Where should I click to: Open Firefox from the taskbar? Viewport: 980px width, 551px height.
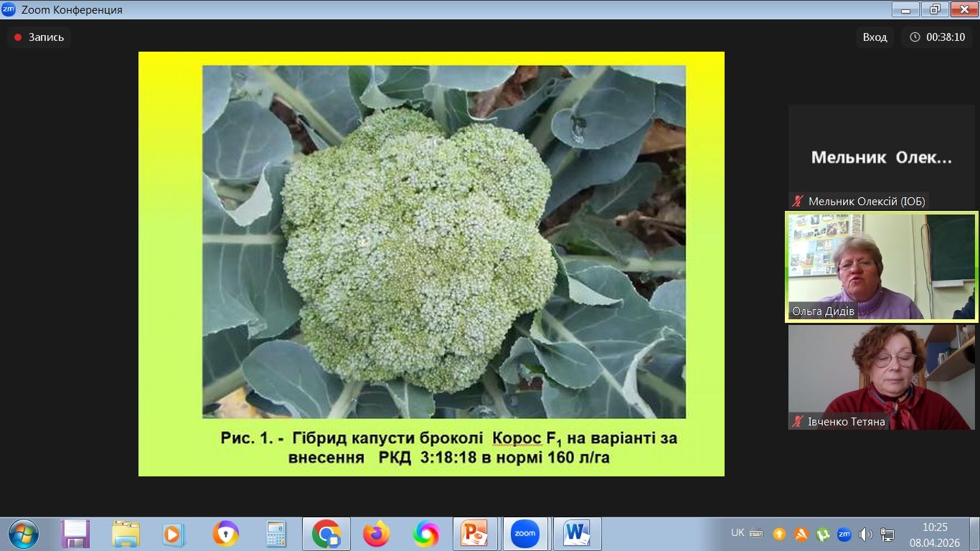click(376, 534)
